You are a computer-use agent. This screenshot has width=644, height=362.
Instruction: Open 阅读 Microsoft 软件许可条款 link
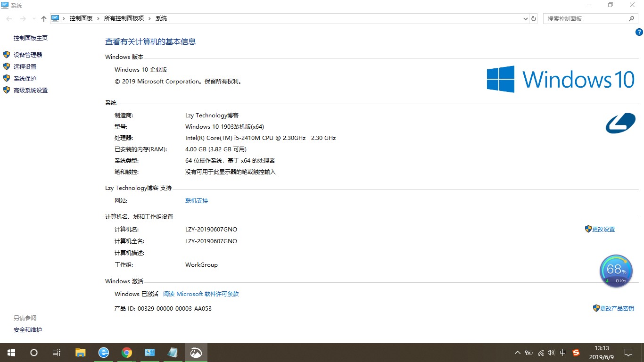pyautogui.click(x=201, y=294)
